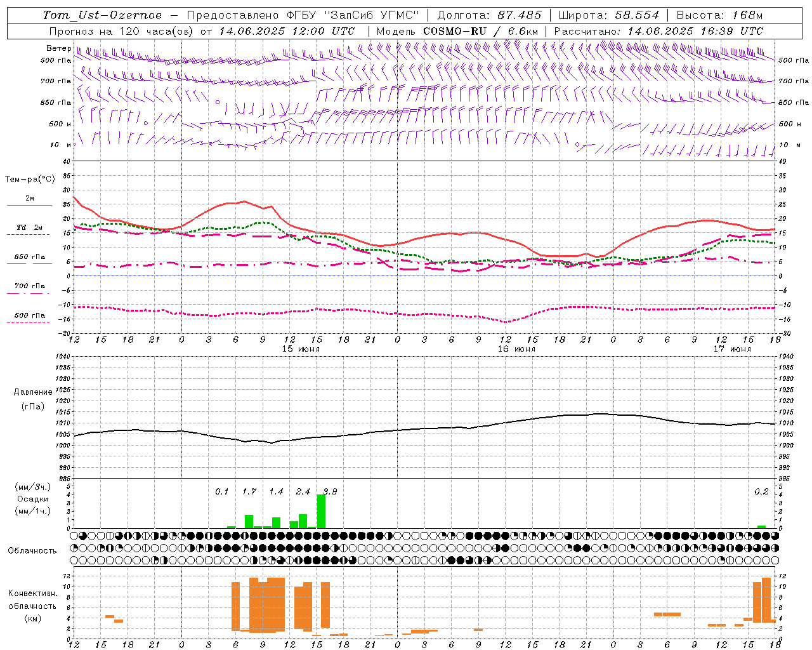Click the tallest green precipitation bar
The height and width of the screenshot is (650, 812).
pyautogui.click(x=321, y=511)
